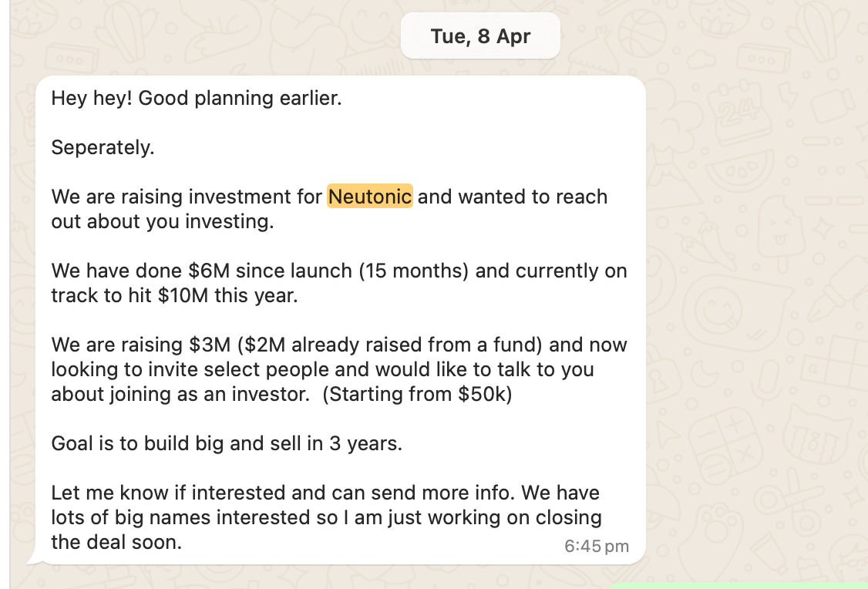Click the "$6M" figure in the message
The width and height of the screenshot is (868, 589).
click(x=207, y=271)
